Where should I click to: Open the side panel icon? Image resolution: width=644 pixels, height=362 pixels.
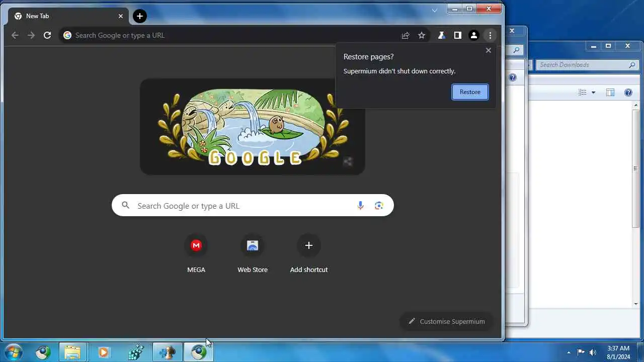(x=457, y=35)
